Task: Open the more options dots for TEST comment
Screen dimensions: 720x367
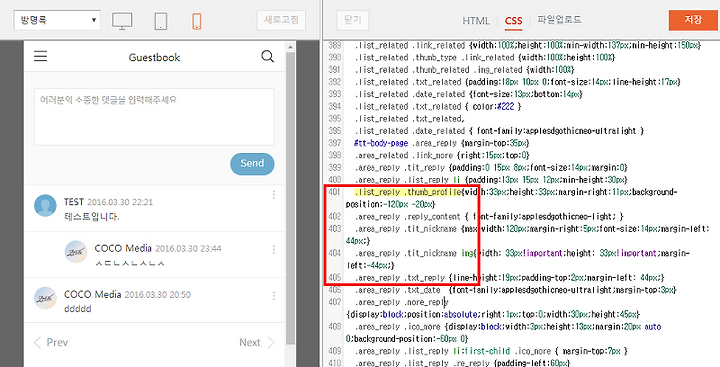Action: [x=274, y=195]
